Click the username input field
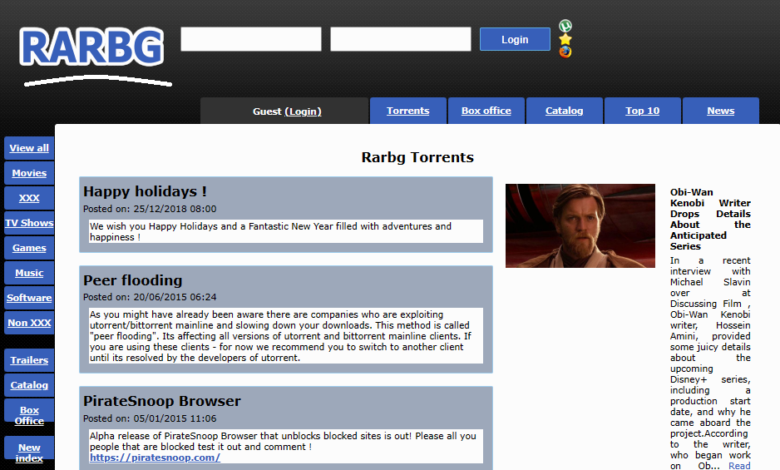 [251, 39]
